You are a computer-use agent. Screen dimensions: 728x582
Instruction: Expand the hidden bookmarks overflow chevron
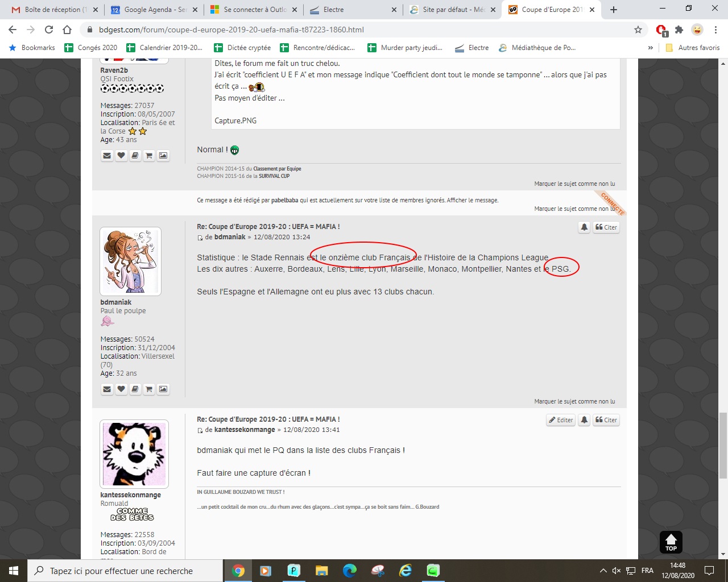[x=651, y=48]
